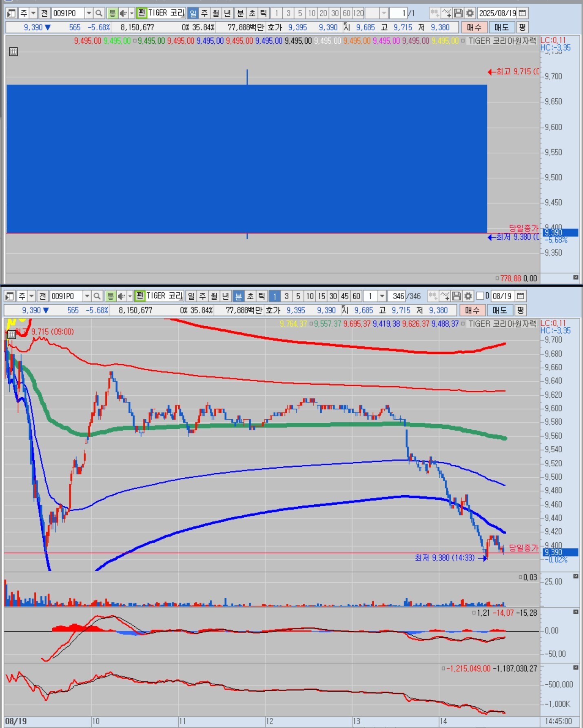This screenshot has height=728, width=583.
Task: Open chart settings gear in lower chart
Action: click(468, 296)
